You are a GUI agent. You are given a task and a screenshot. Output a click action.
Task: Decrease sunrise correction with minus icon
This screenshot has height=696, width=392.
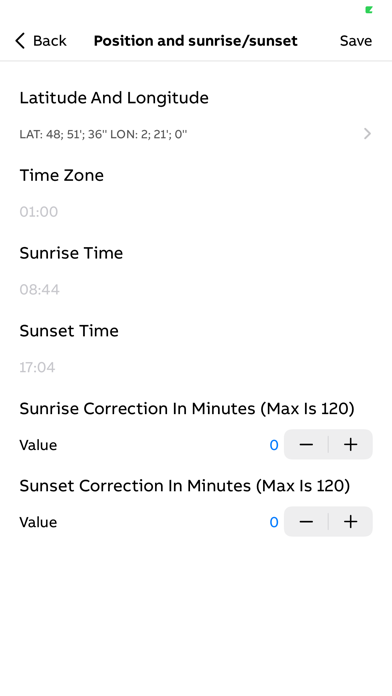click(306, 444)
